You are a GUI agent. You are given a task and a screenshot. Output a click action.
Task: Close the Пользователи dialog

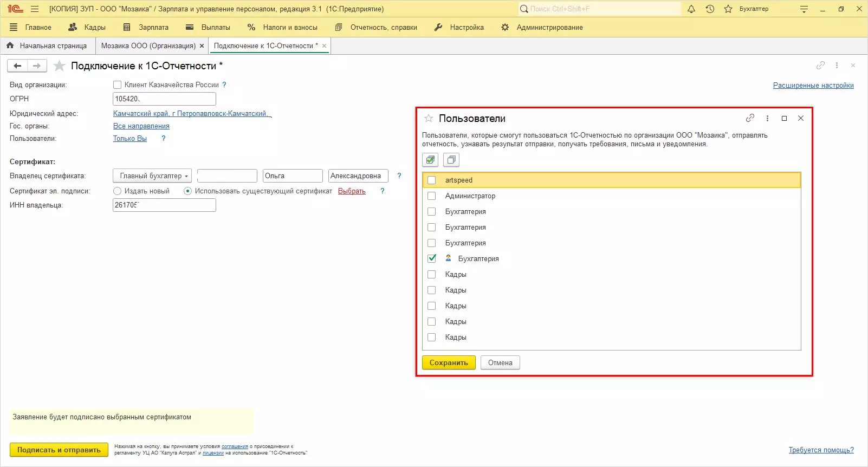[x=801, y=118]
